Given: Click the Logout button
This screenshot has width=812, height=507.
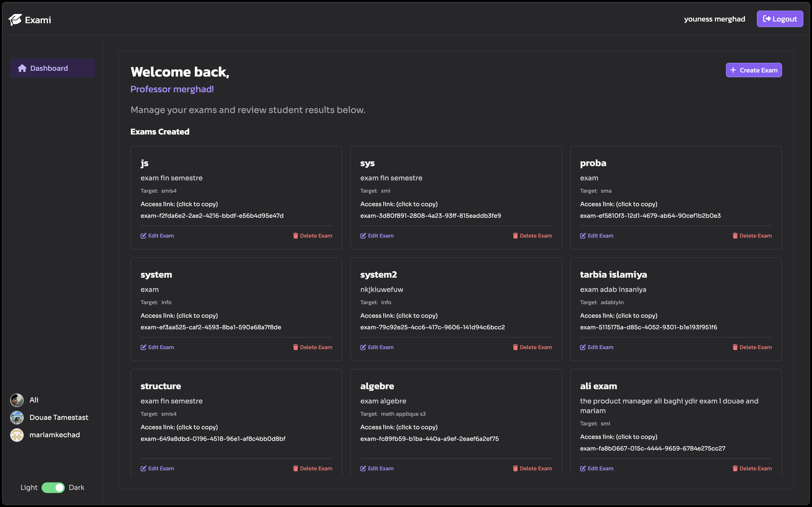Looking at the screenshot, I should 780,19.
